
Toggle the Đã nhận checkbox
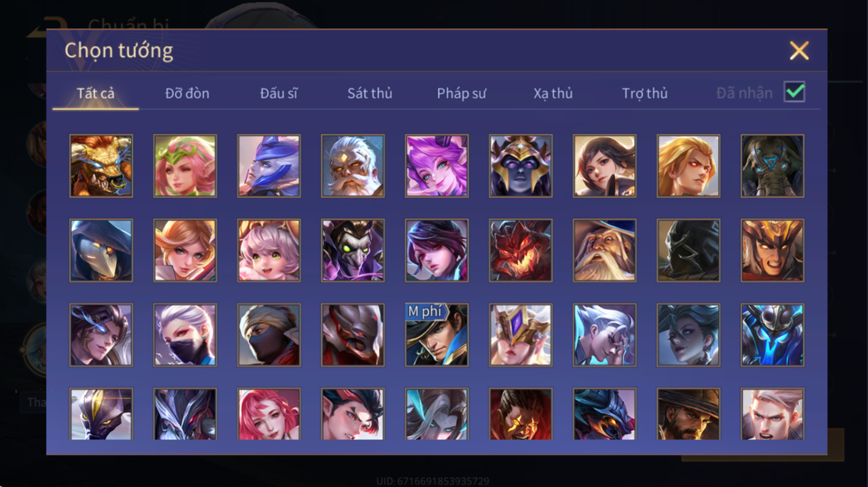tap(794, 92)
